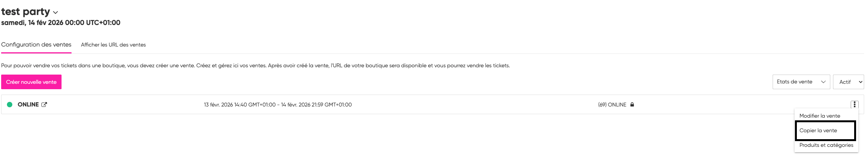The height and width of the screenshot is (168, 868).
Task: Switch to Configuration des ventes tab
Action: (x=36, y=45)
